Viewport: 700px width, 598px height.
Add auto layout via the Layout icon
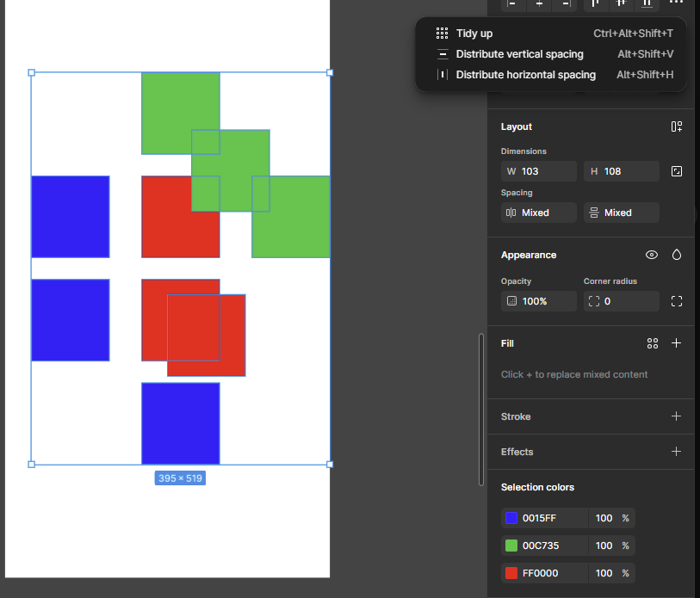677,126
